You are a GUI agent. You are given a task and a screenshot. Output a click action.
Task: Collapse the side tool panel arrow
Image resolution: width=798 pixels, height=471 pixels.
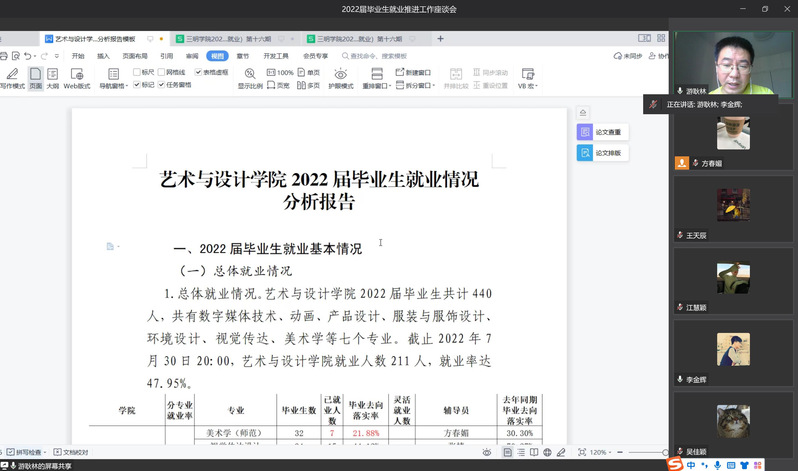coord(583,113)
